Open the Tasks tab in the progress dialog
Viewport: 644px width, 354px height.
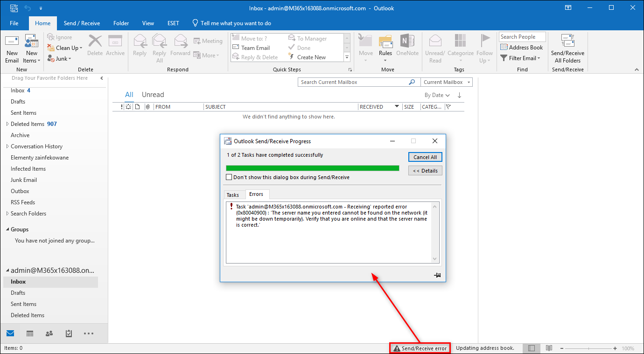234,194
